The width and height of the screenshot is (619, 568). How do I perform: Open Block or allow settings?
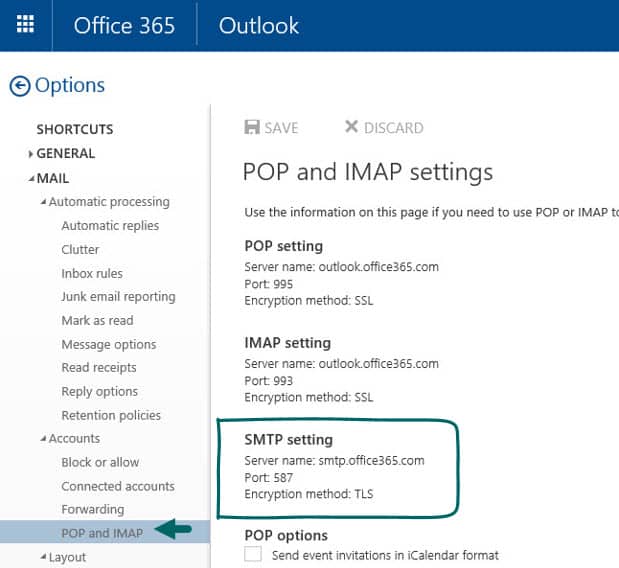[x=100, y=462]
